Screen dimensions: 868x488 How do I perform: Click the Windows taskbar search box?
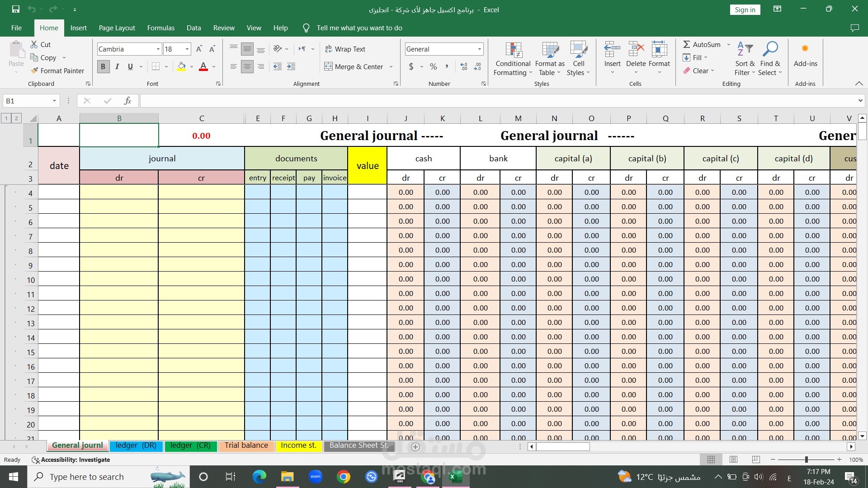[108, 477]
